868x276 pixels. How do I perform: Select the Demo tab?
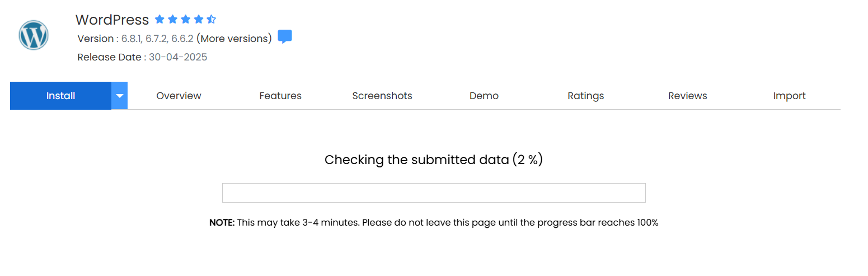484,96
